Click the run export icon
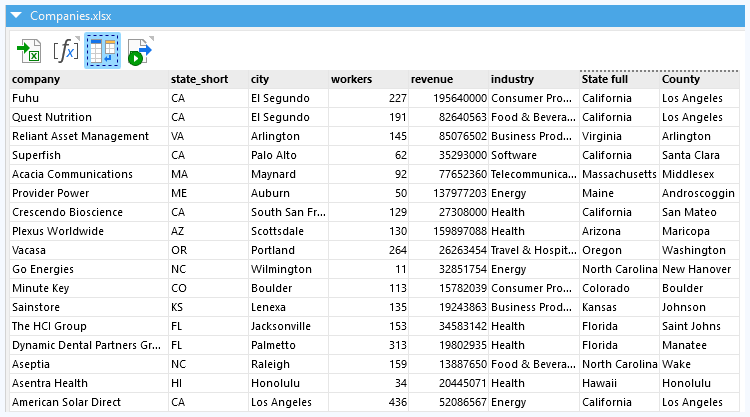Image resolution: width=750 pixels, height=417 pixels. [x=139, y=49]
